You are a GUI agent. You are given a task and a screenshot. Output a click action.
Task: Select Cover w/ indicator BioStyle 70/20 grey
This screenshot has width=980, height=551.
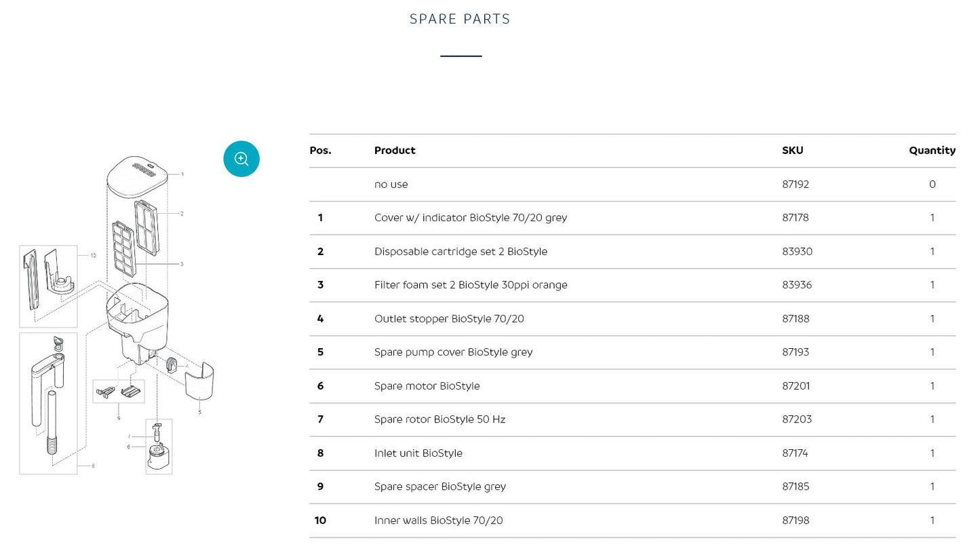pos(471,218)
